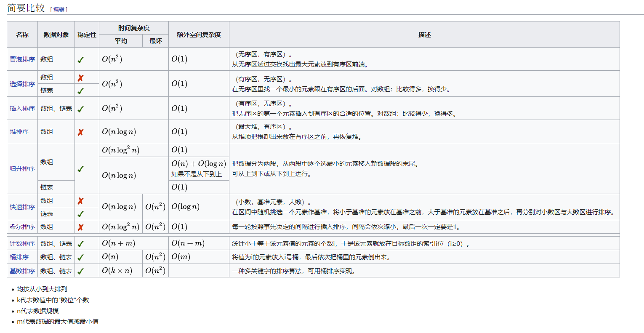
Task: Open the 堆排序 link
Action: tap(19, 131)
